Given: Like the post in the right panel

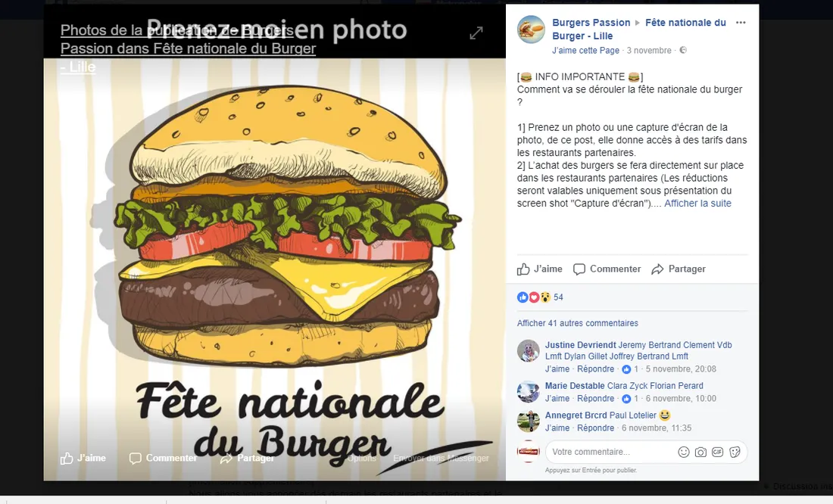Looking at the screenshot, I should [540, 269].
